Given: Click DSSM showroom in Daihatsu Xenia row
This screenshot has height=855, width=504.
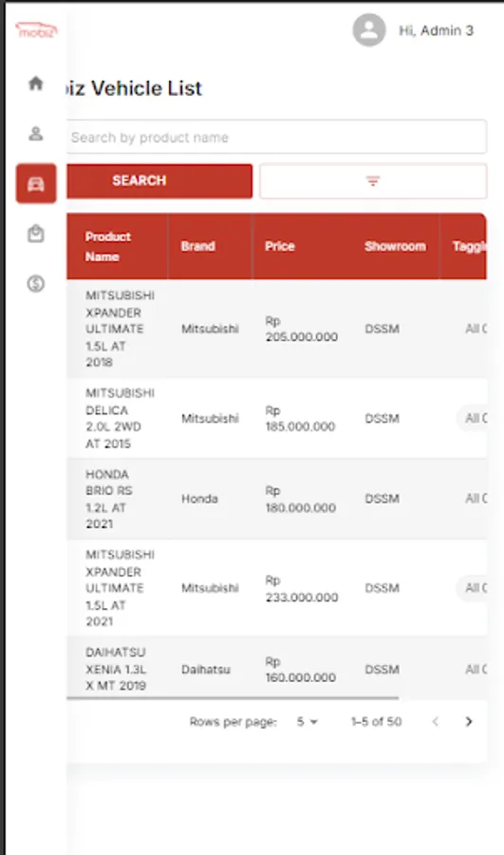Looking at the screenshot, I should [x=382, y=669].
